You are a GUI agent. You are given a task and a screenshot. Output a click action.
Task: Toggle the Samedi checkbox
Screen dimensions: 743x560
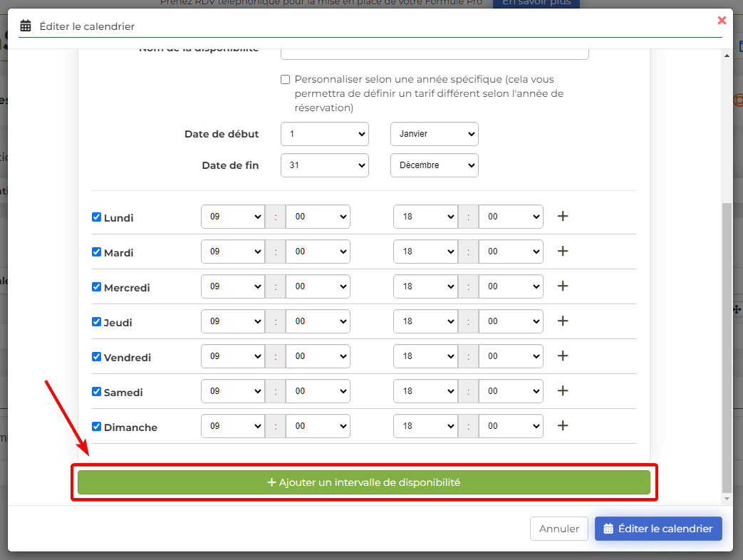(97, 392)
